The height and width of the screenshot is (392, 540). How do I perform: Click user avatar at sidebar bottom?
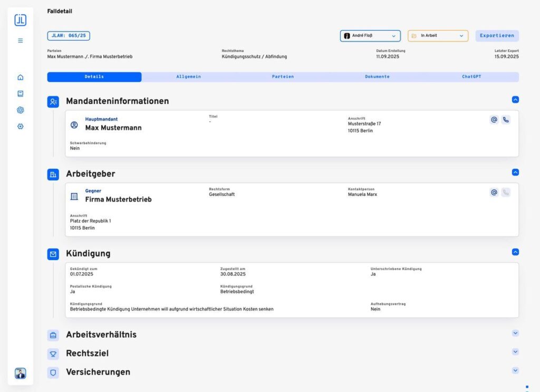(21, 374)
